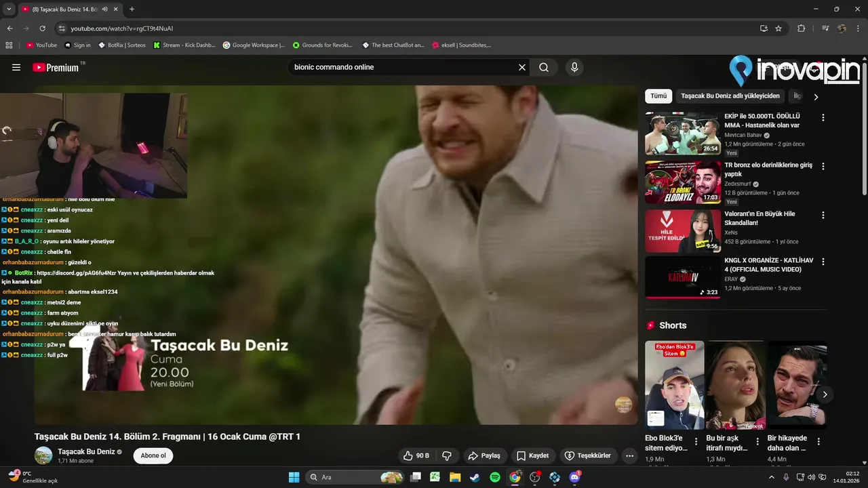
Task: Open the YouTube bookmark
Action: coord(41,45)
